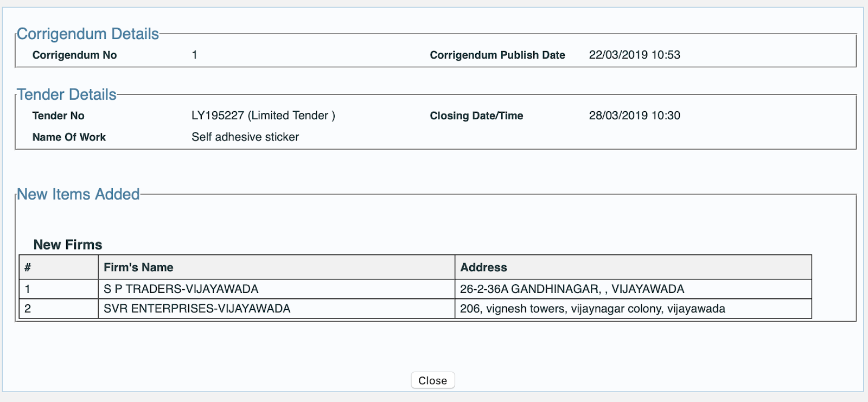Click the Firm's Name column header
The image size is (868, 402).
point(138,267)
